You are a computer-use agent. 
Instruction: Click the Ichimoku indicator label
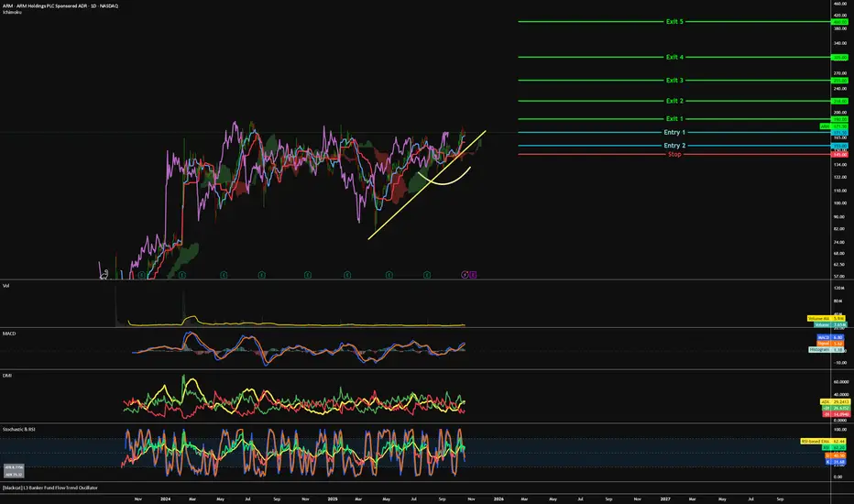[x=14, y=14]
